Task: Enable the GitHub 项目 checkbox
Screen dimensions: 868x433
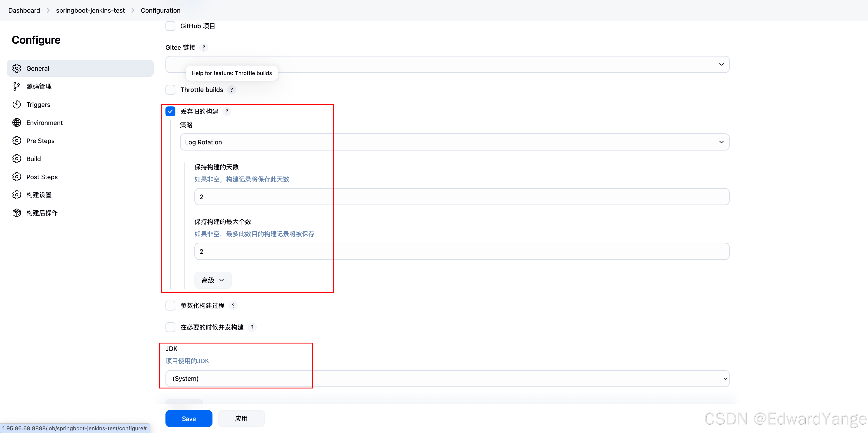Action: coord(170,26)
